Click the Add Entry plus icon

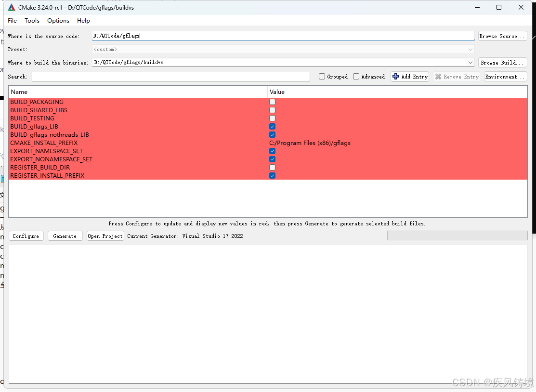(395, 77)
